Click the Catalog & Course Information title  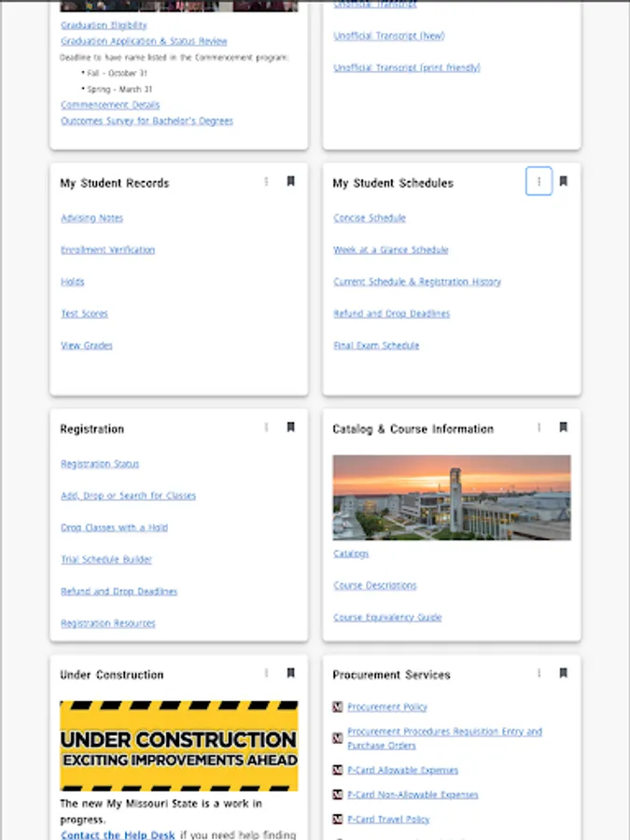click(x=413, y=429)
